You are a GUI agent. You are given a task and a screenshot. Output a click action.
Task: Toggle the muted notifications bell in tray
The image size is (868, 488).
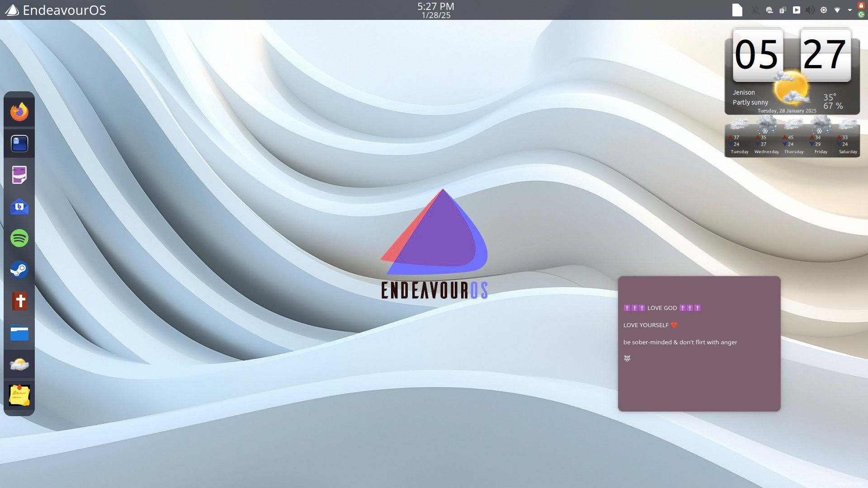click(755, 10)
